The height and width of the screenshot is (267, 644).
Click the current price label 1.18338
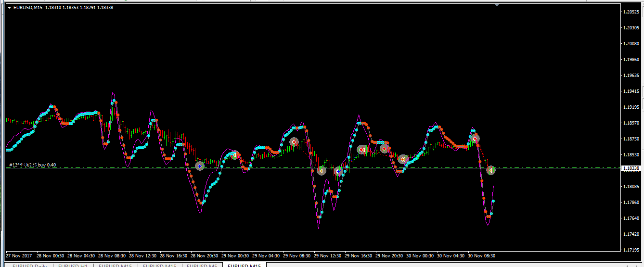click(630, 168)
